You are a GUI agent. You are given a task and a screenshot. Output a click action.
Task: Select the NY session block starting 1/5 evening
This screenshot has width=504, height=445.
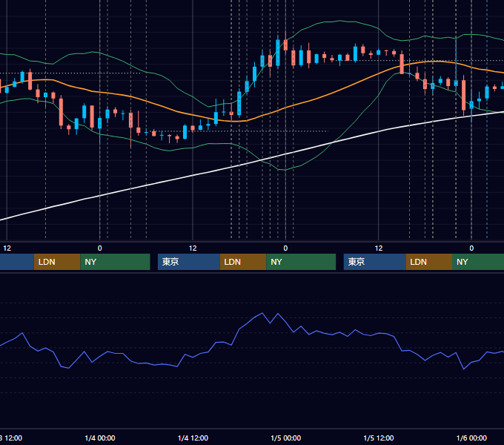[x=478, y=262]
